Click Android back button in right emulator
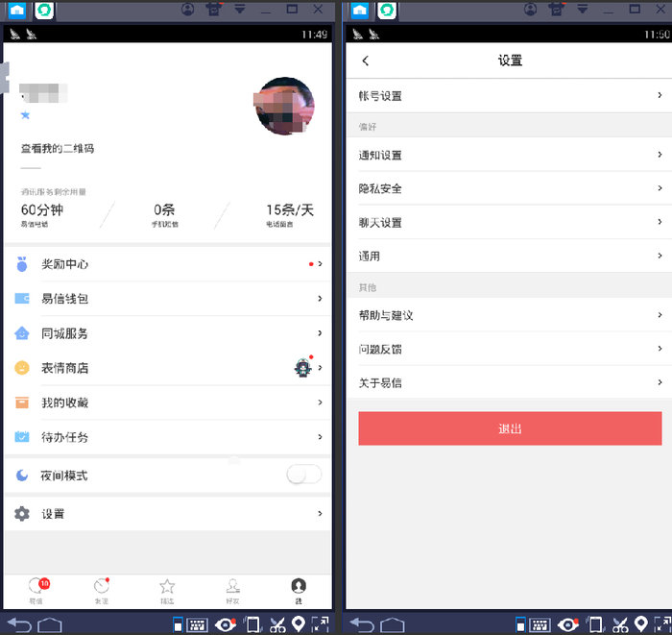Screen dimensions: 672x635 [x=362, y=624]
